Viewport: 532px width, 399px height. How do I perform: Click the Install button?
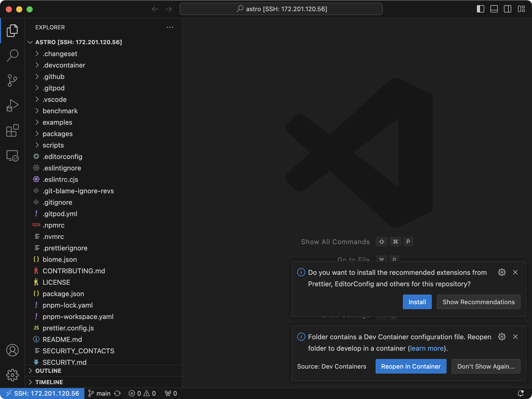point(417,302)
